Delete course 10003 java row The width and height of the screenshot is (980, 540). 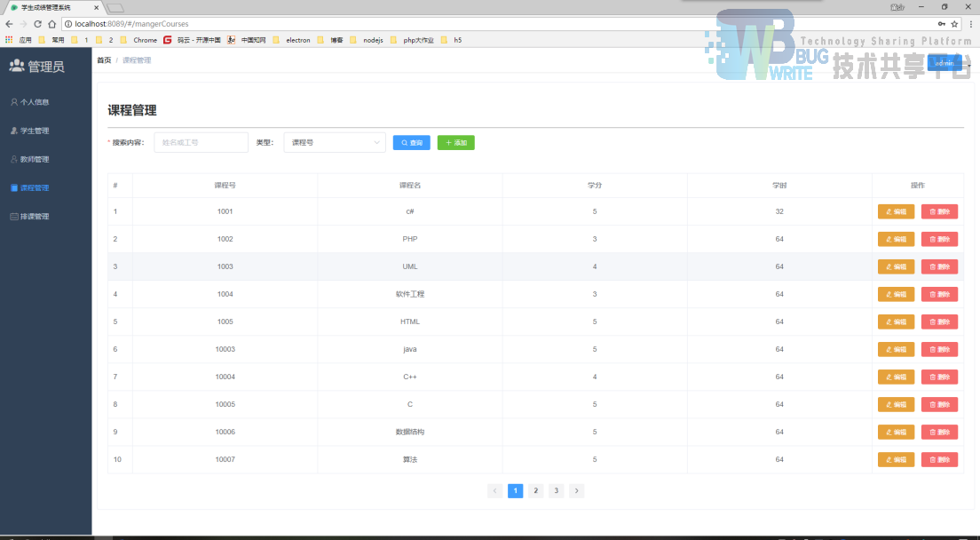tap(939, 349)
